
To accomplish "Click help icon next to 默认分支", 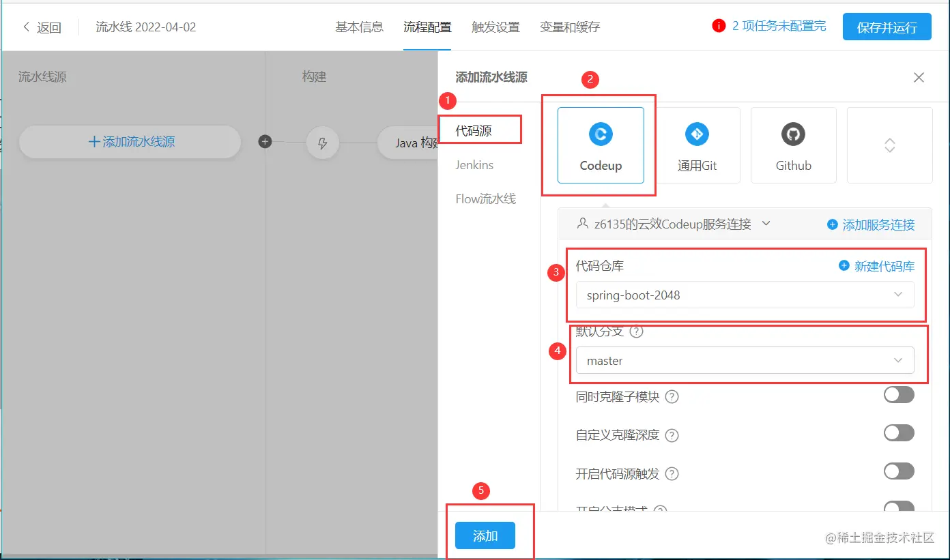I will tap(636, 332).
